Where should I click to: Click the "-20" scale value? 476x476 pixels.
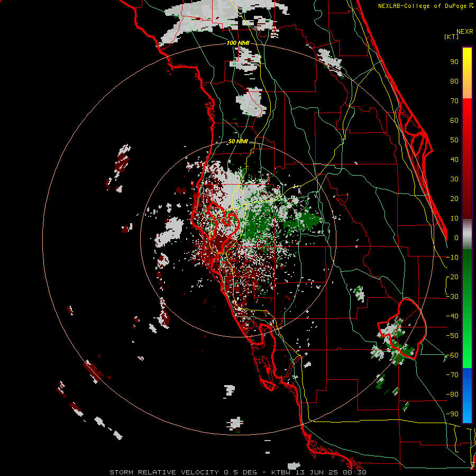coord(452,277)
